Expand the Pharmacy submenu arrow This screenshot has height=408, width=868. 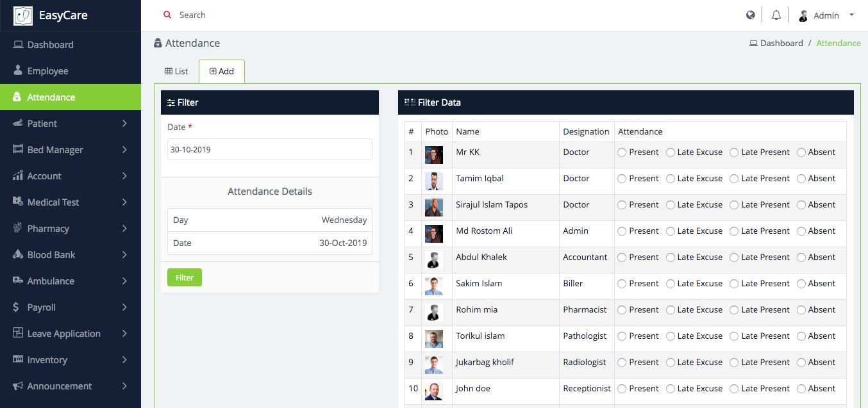click(x=124, y=229)
